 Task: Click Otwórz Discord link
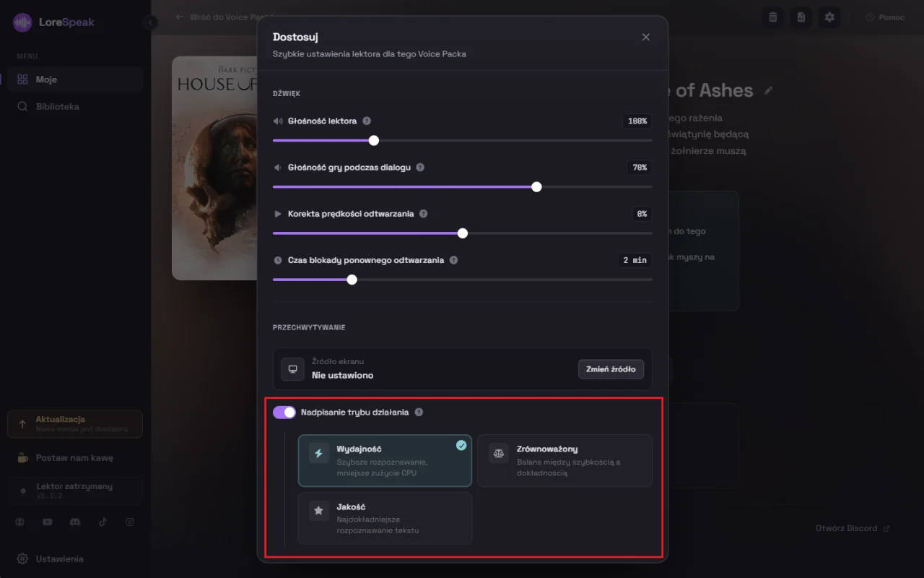pos(853,528)
